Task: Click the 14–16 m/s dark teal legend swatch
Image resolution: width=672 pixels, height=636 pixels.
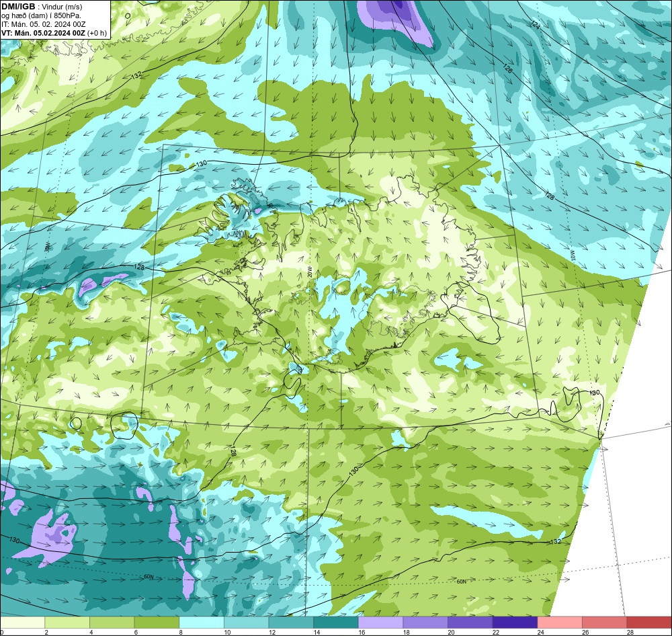Action: tap(336, 623)
